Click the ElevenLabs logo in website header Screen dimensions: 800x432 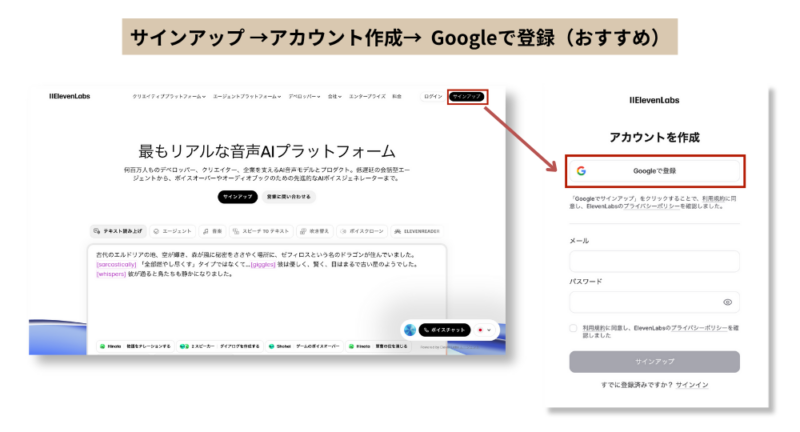pos(69,97)
